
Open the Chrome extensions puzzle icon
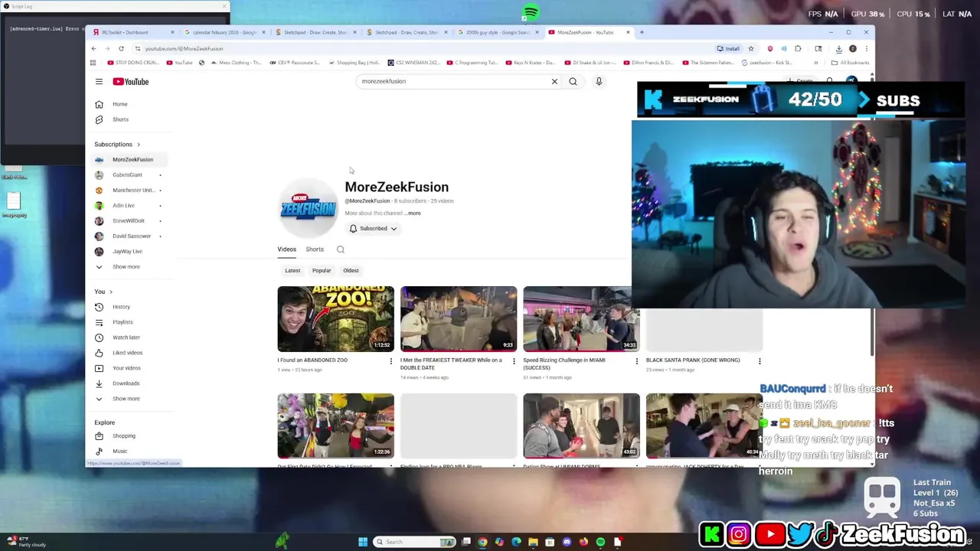798,48
